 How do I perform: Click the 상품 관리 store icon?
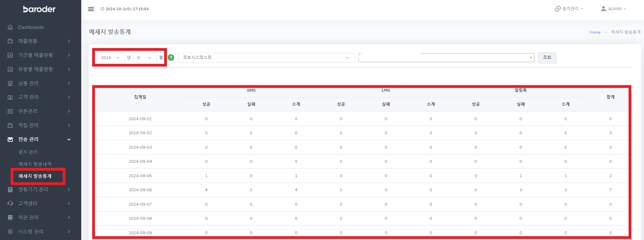tap(10, 83)
